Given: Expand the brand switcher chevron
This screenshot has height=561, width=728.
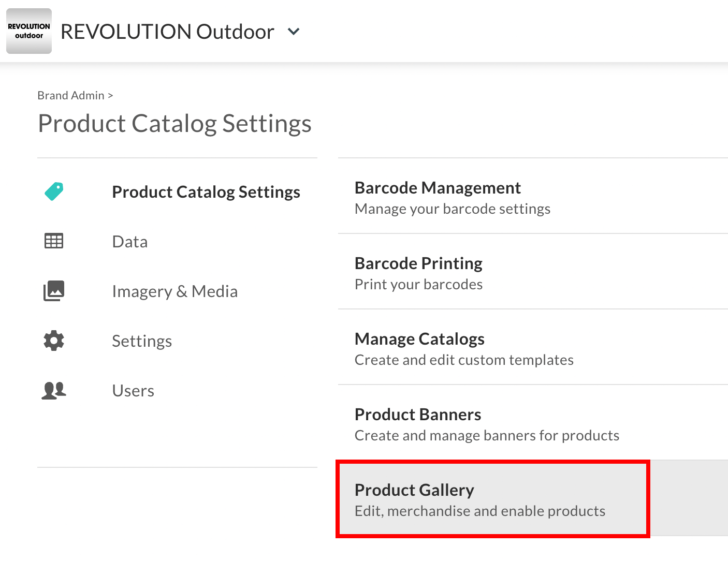Looking at the screenshot, I should (294, 32).
